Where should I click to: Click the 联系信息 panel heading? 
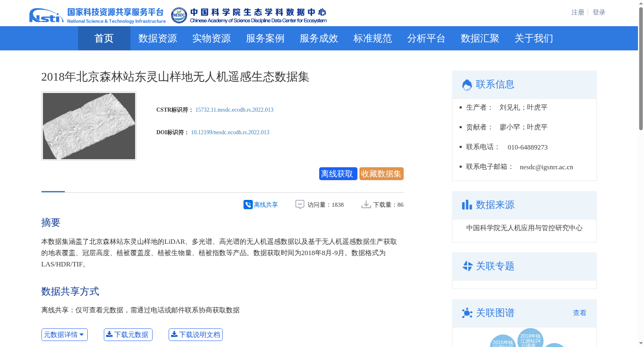tap(495, 84)
